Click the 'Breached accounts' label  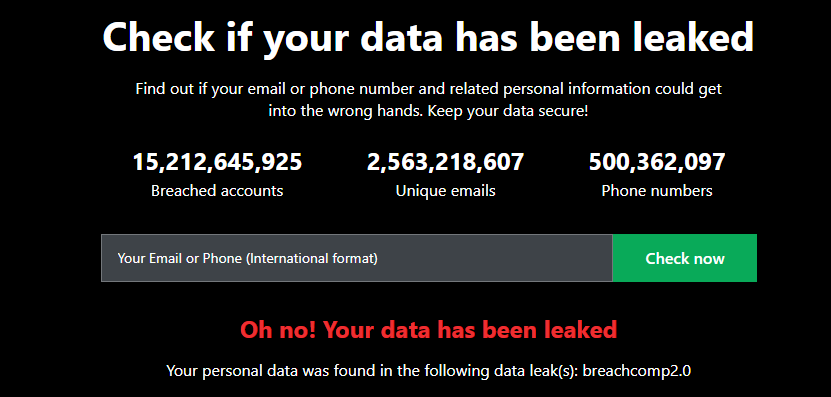(x=217, y=191)
